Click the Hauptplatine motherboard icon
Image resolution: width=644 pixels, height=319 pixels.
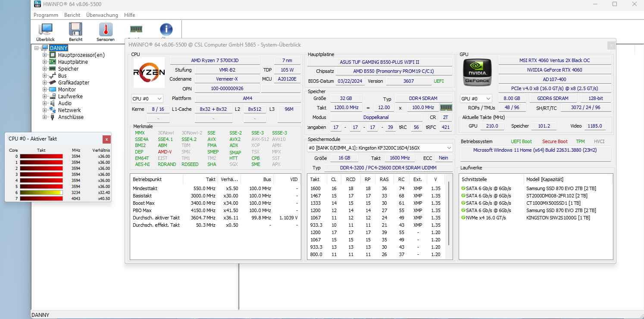(x=53, y=62)
